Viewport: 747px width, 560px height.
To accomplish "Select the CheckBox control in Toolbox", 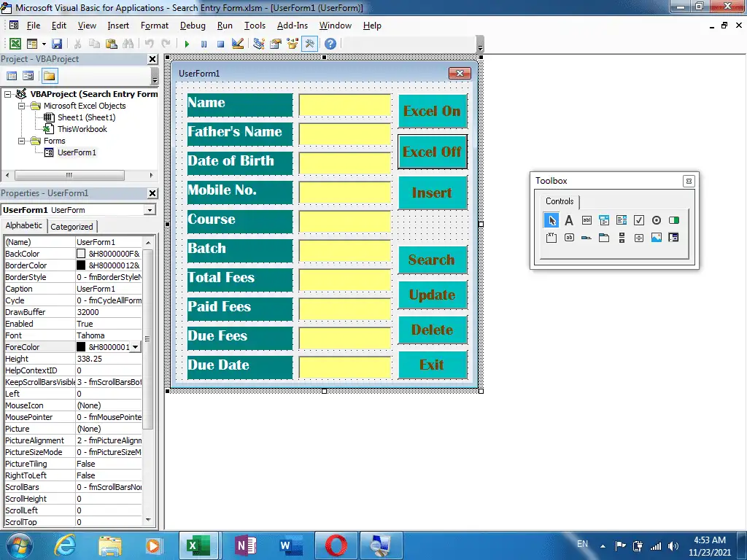I will (639, 220).
